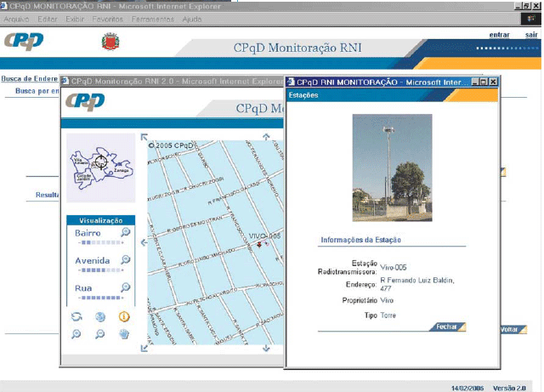
Task: Click the Avenida zoom magnifier icon
Action: [x=126, y=259]
